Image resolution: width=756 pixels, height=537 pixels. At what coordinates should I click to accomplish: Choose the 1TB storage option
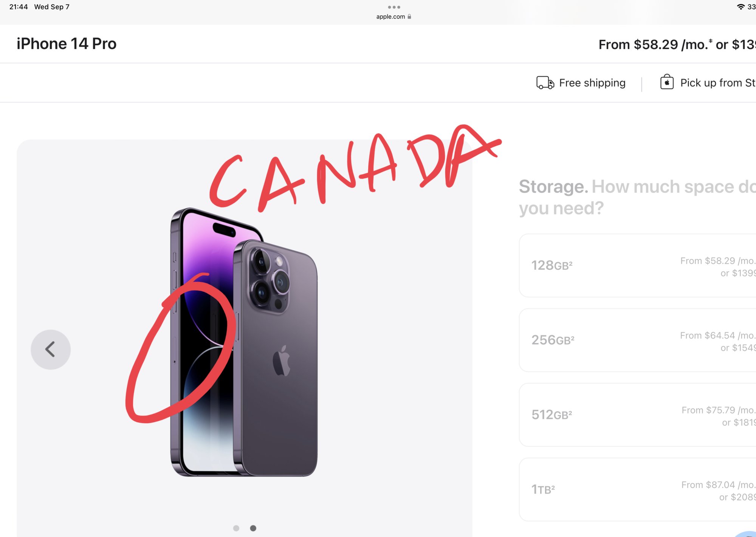click(x=637, y=490)
